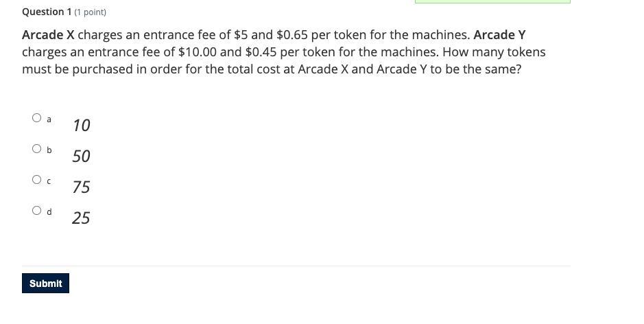This screenshot has height=324, width=644.
Task: Select radio button for option a
Action: [x=37, y=118]
